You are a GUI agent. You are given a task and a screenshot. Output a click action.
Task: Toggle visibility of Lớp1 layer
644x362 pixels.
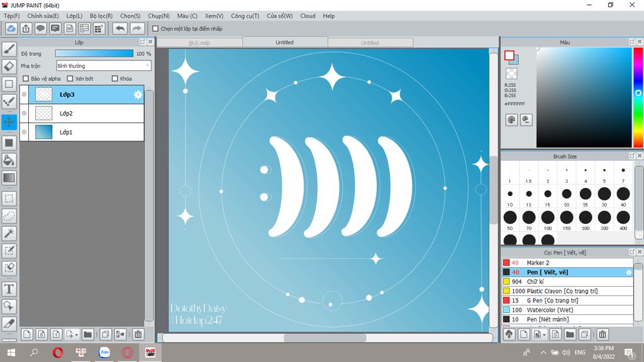[25, 132]
